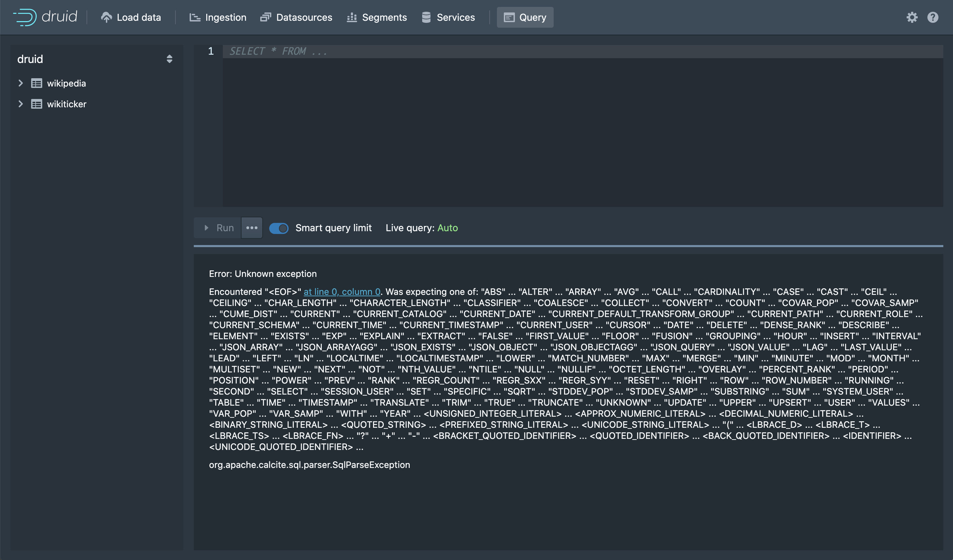Open the settings gear menu
The width and height of the screenshot is (953, 560).
point(912,17)
